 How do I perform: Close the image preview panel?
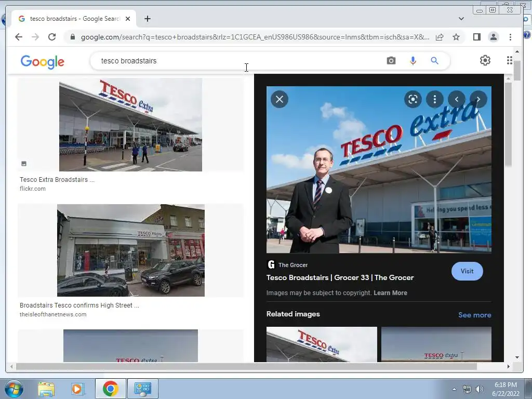(280, 99)
